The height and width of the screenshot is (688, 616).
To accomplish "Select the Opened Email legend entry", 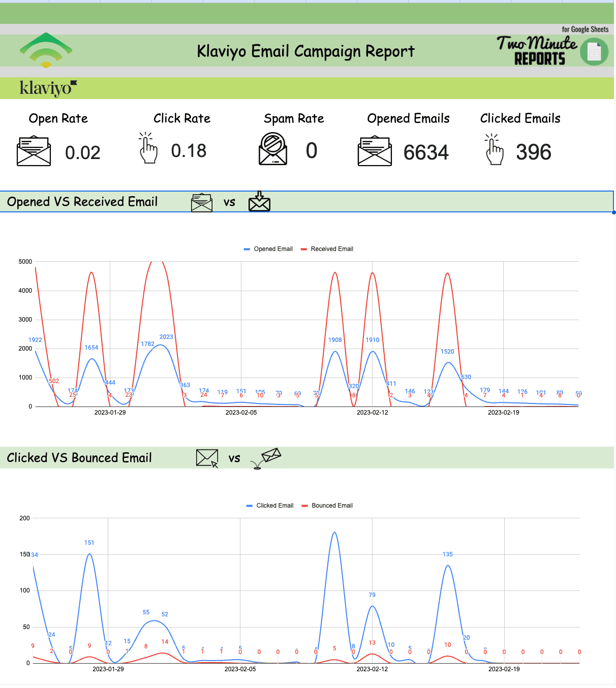I will [268, 249].
